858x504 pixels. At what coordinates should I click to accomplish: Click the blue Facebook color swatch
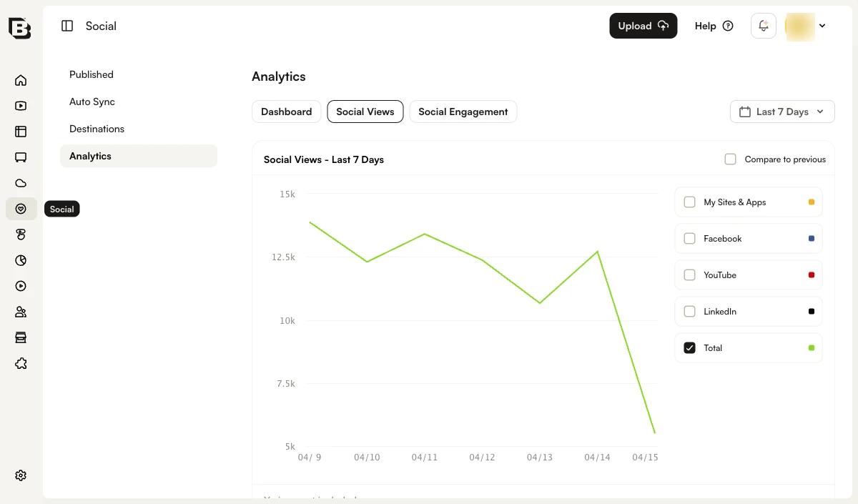click(x=812, y=239)
